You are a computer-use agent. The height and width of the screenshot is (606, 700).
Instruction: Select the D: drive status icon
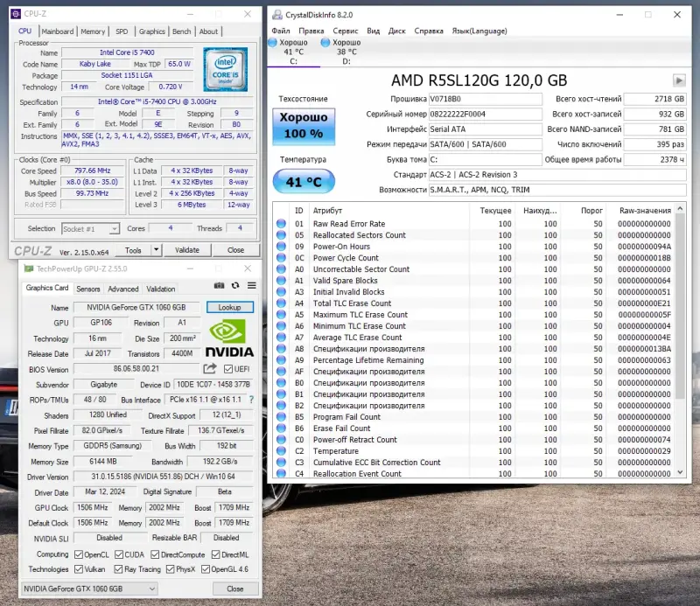tap(326, 43)
